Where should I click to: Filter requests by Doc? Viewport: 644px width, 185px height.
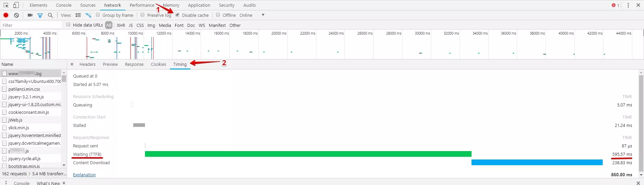point(191,25)
